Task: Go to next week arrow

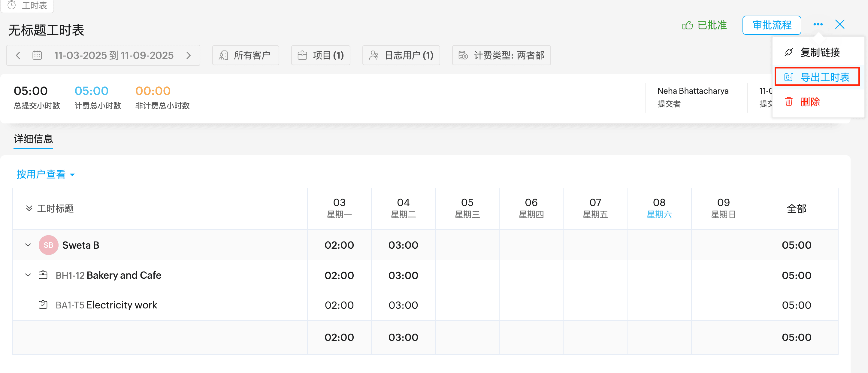Action: click(188, 55)
